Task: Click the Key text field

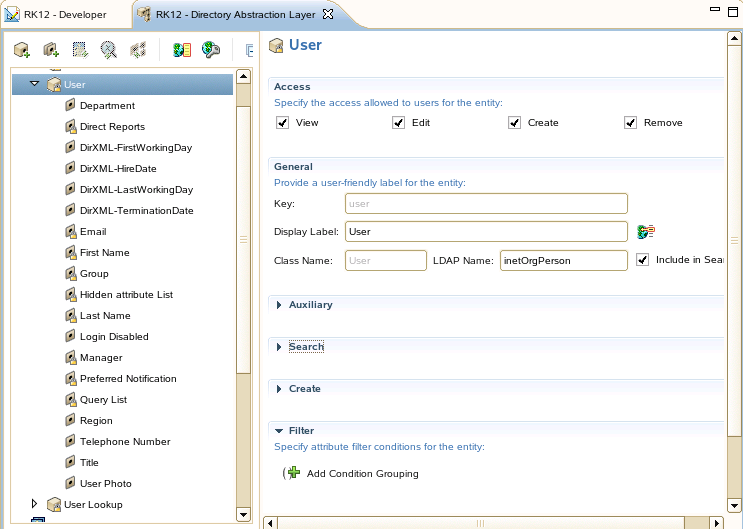Action: coord(486,204)
